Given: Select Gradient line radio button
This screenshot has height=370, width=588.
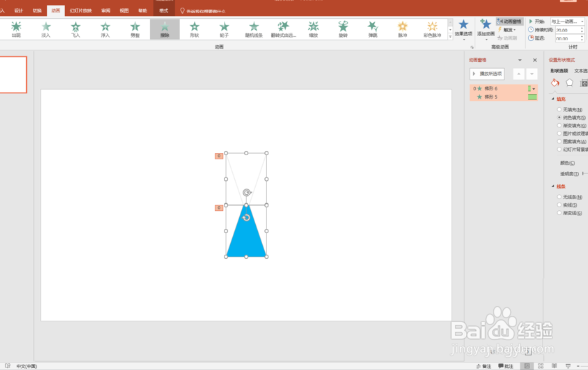Looking at the screenshot, I should coord(559,213).
